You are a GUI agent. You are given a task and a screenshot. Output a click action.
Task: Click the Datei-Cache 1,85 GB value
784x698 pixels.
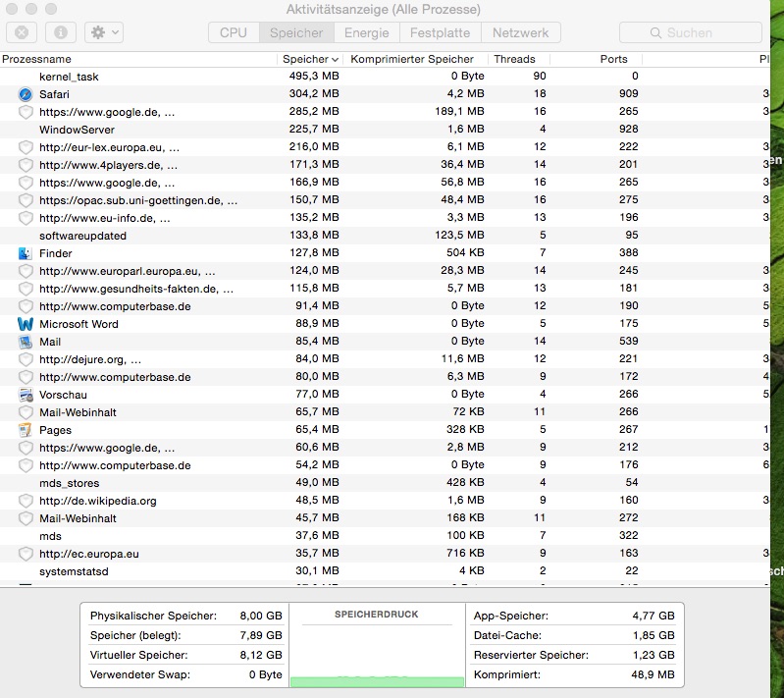coord(653,635)
